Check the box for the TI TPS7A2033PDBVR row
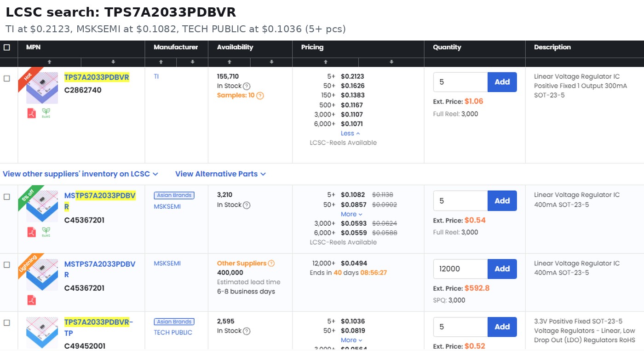 coord(7,78)
